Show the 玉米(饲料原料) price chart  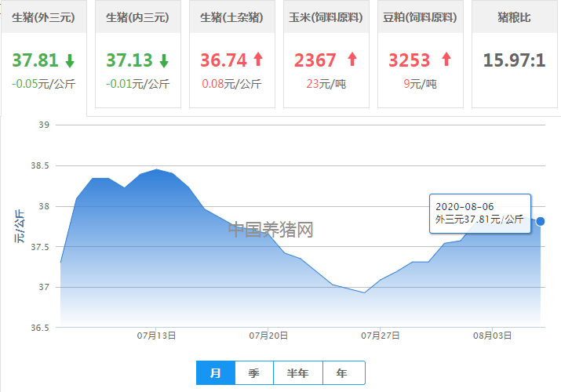326,16
